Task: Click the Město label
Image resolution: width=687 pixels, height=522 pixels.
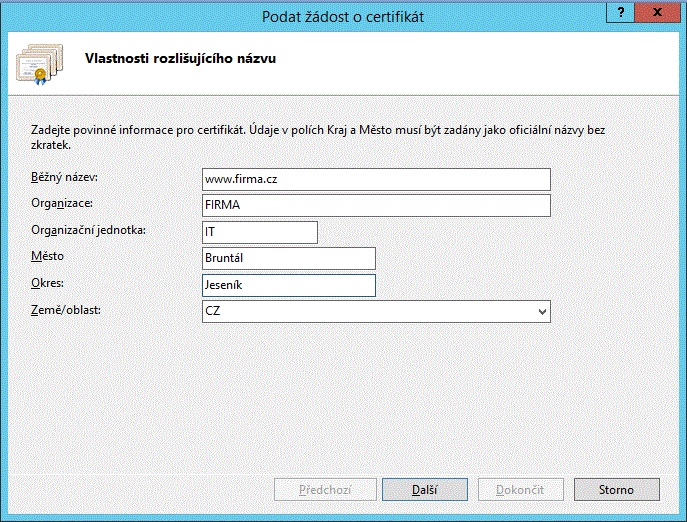Action: (x=47, y=256)
